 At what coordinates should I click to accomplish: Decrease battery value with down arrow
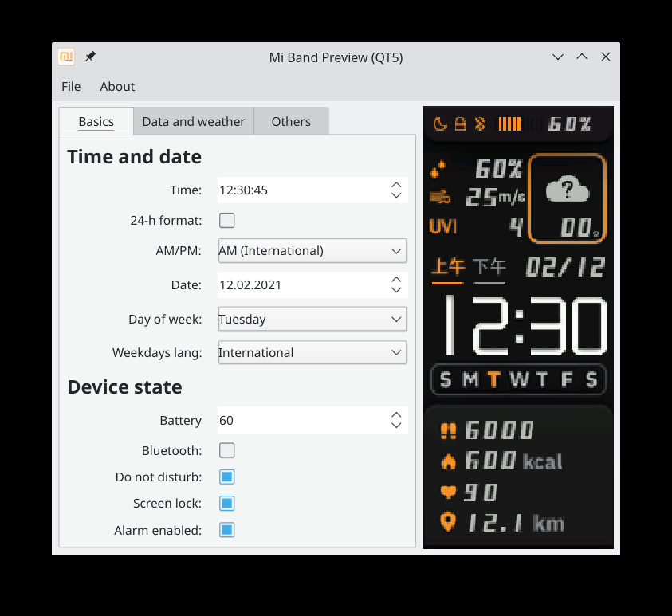pyautogui.click(x=396, y=426)
